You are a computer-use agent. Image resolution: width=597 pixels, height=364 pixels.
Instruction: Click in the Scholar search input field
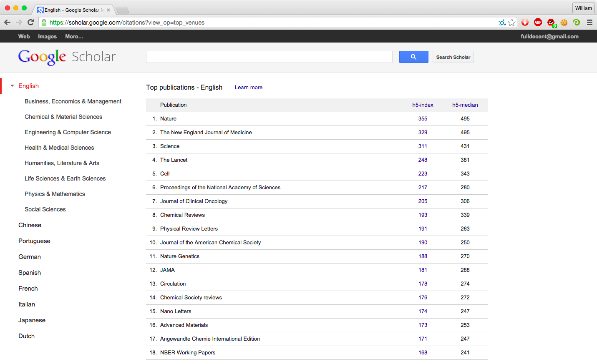(269, 57)
